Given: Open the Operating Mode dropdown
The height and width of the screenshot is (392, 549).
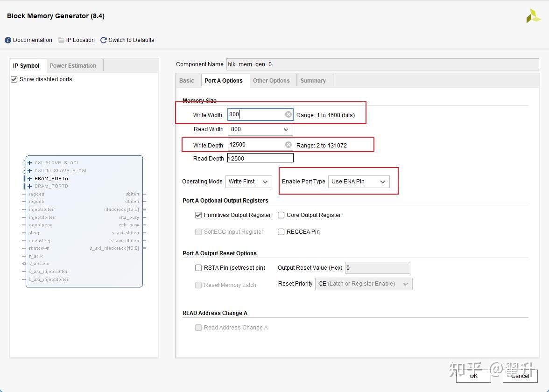Looking at the screenshot, I should pos(248,182).
